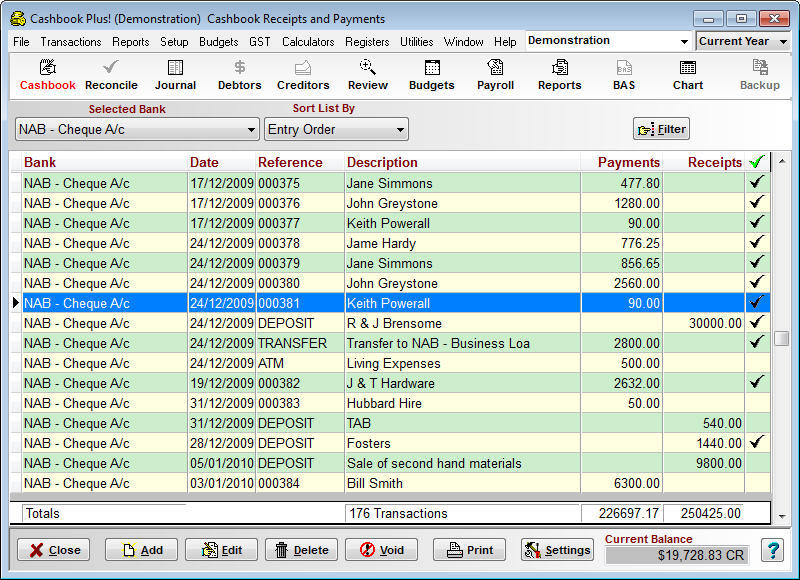Toggle reconciled tick for J & T Hardware

coord(757,383)
